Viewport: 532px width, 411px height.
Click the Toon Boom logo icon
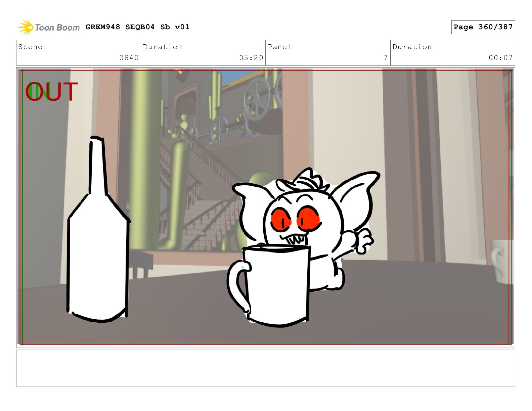(26, 27)
